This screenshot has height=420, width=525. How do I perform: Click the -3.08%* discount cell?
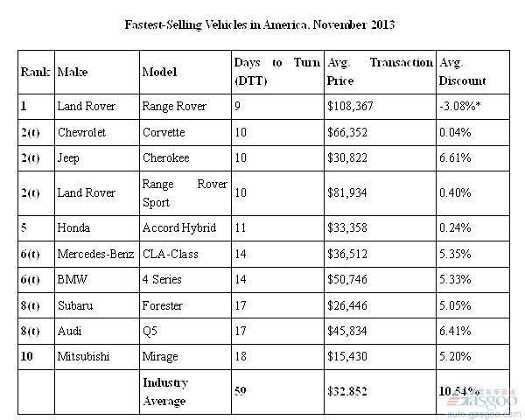coord(473,107)
